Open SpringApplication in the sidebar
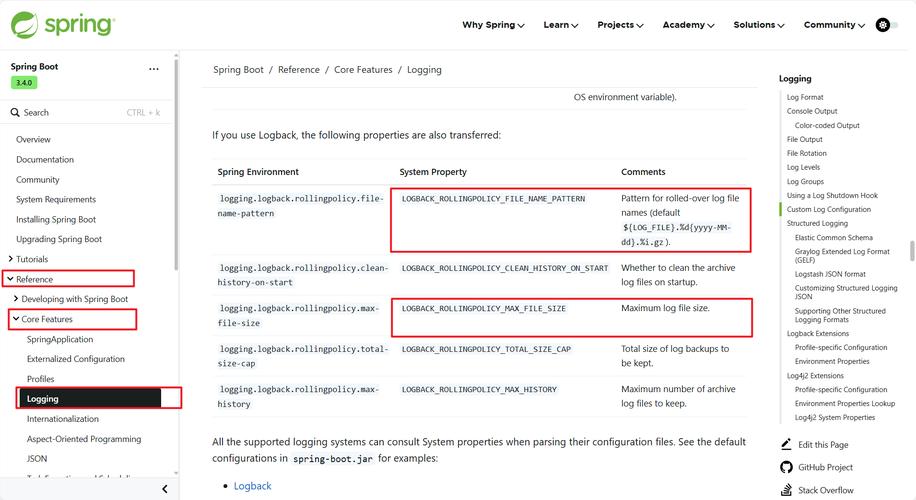 60,339
